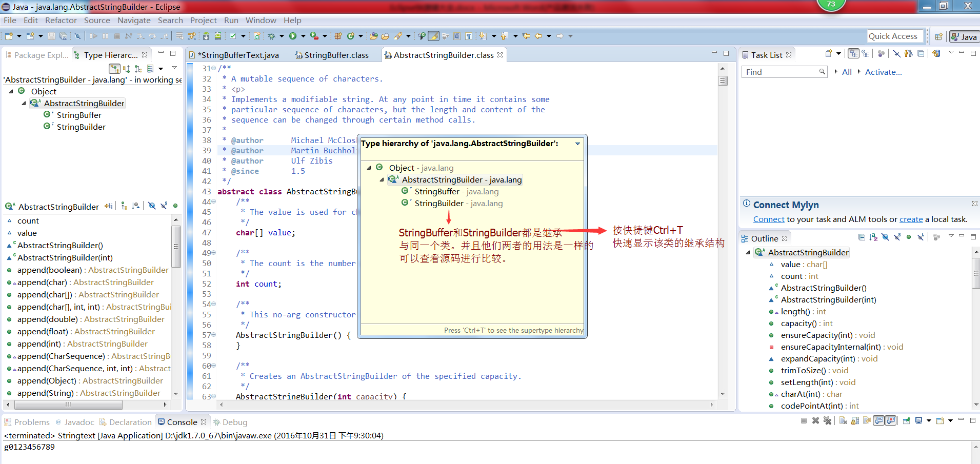Open the Run button dropdown arrow
Image resolution: width=980 pixels, height=464 pixels.
click(303, 36)
